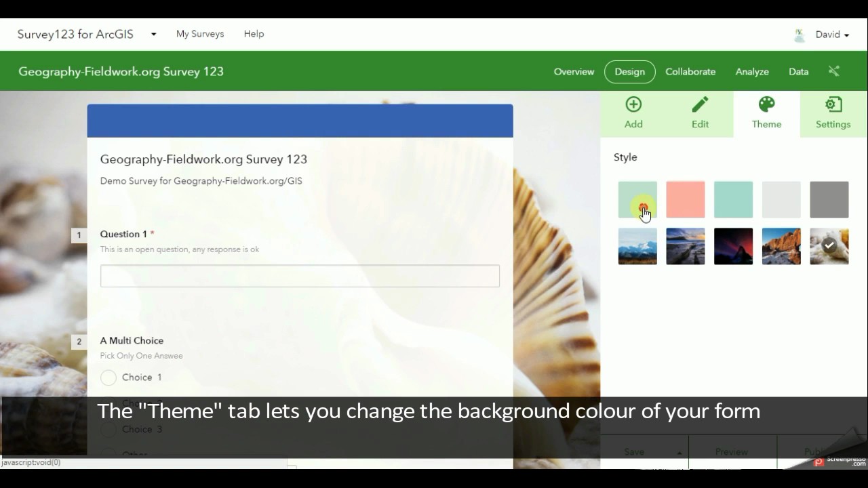Select the night sky mountain thumbnail
The width and height of the screenshot is (868, 488).
(x=733, y=246)
